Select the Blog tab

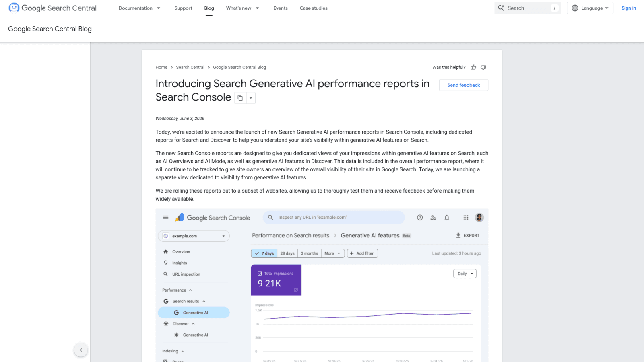coord(209,8)
